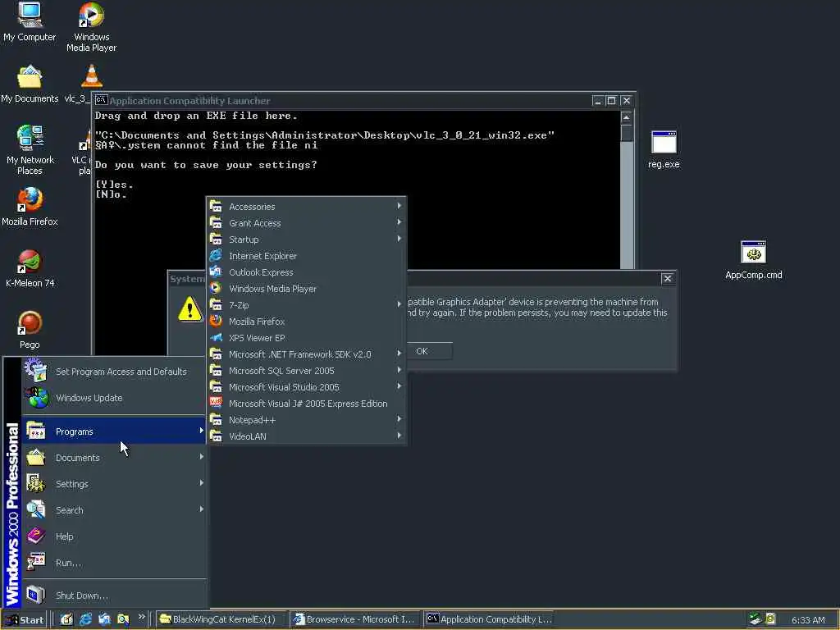Image resolution: width=840 pixels, height=630 pixels.
Task: Click OK in the System dialog
Action: [422, 351]
